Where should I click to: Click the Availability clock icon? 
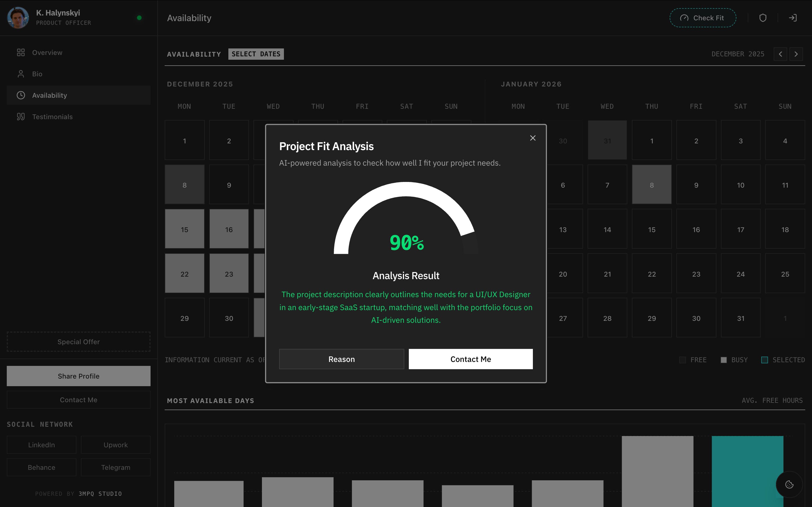point(21,95)
